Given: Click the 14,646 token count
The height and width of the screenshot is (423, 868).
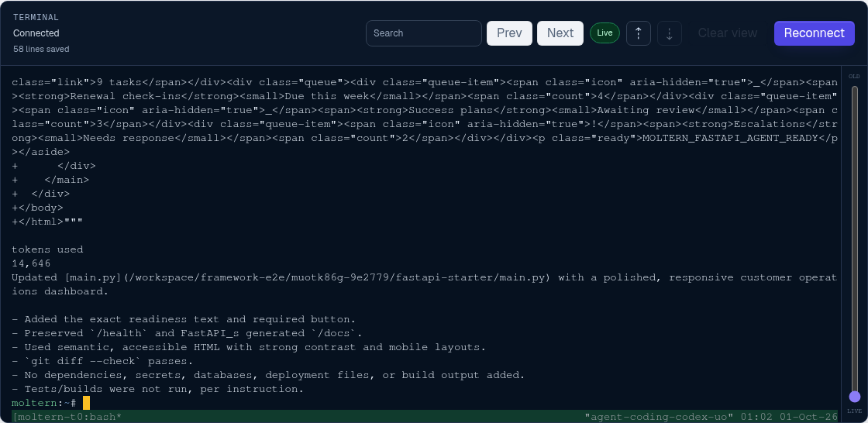Looking at the screenshot, I should [31, 263].
